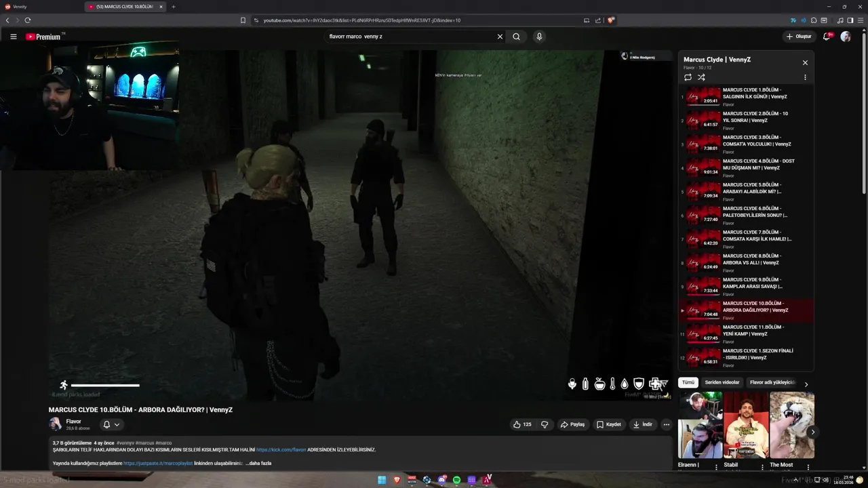Viewport: 868px width, 488px height.
Task: Play 1.SEZON FİNALİ - ISIRILDIK video
Action: (746, 358)
